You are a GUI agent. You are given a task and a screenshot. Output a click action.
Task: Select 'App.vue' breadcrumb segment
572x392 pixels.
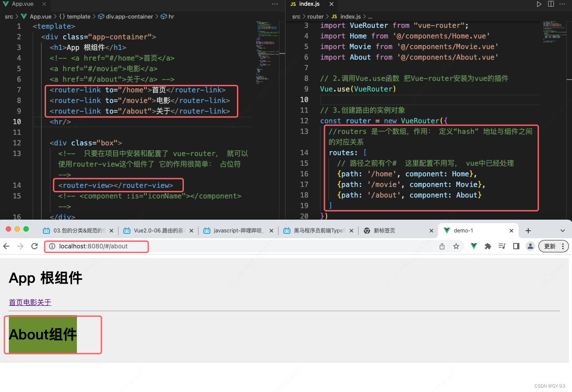[x=41, y=16]
